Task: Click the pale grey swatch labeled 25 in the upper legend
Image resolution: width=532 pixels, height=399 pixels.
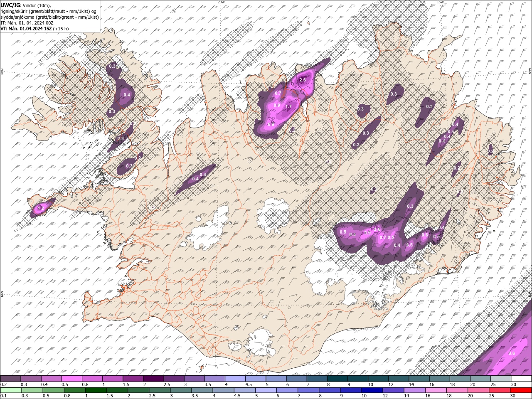Action: pos(501,379)
